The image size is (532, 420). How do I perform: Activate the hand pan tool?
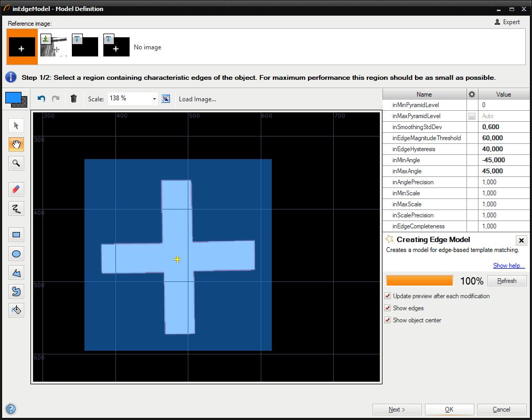pyautogui.click(x=16, y=145)
